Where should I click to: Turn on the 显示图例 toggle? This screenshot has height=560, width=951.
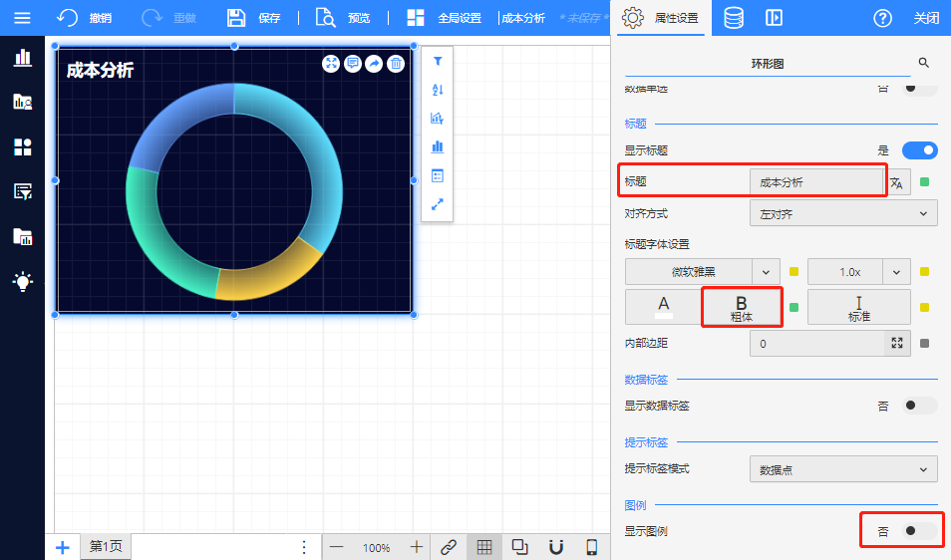coord(919,531)
